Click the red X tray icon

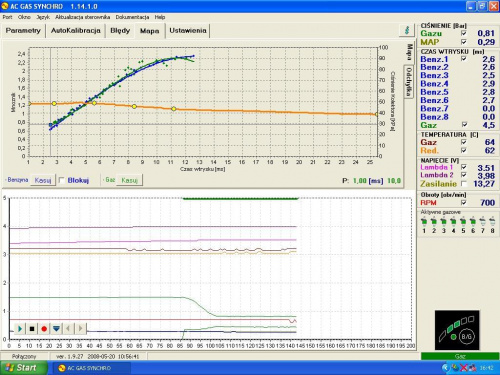click(x=464, y=368)
